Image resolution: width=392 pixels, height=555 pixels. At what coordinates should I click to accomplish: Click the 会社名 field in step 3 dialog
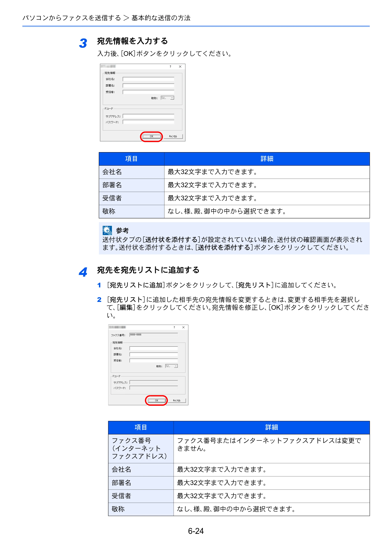(x=148, y=79)
